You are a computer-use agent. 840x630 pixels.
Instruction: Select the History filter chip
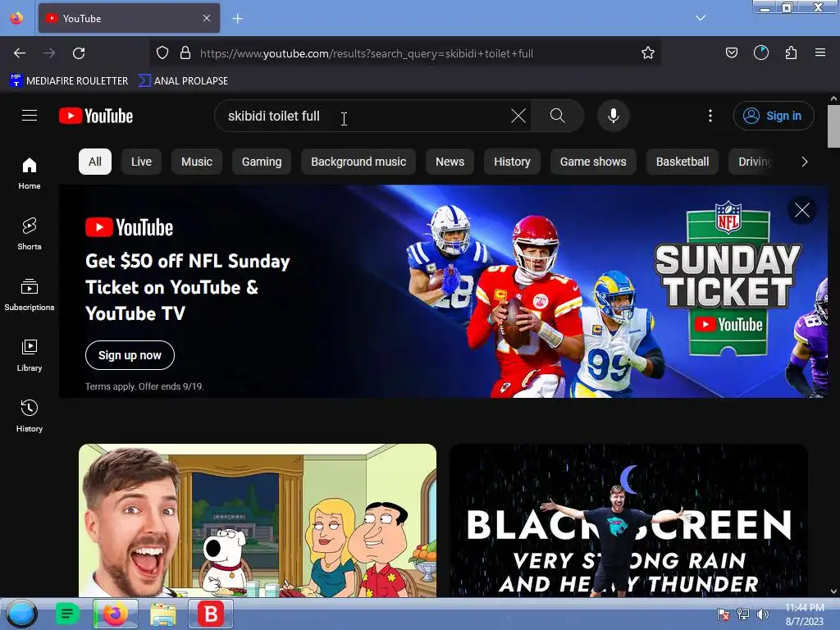pos(512,162)
